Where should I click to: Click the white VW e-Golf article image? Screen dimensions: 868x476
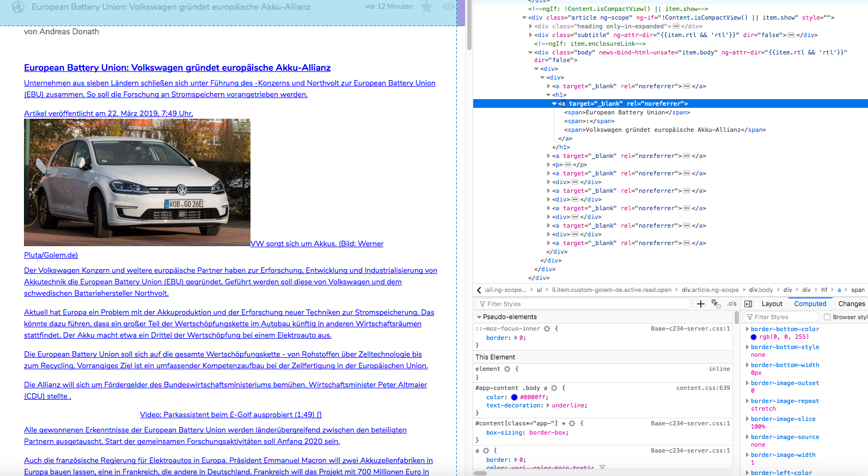(137, 182)
